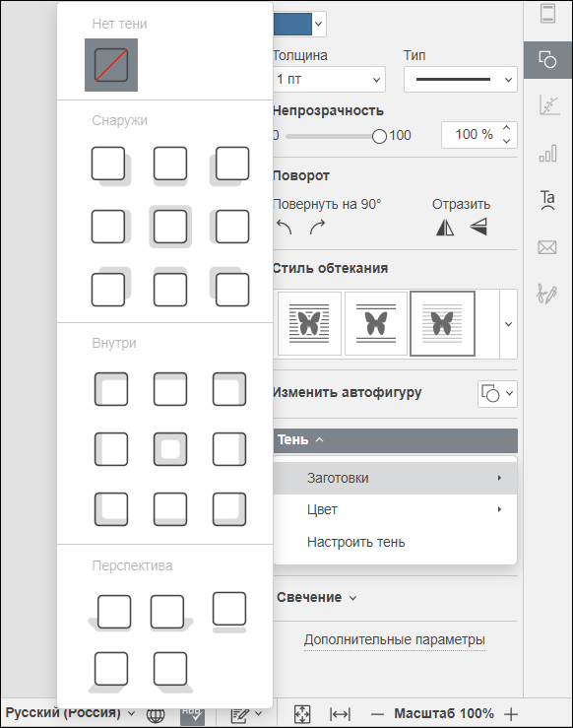Select the top and bottom wrapping style
Image resolution: width=573 pixels, height=728 pixels.
[376, 323]
